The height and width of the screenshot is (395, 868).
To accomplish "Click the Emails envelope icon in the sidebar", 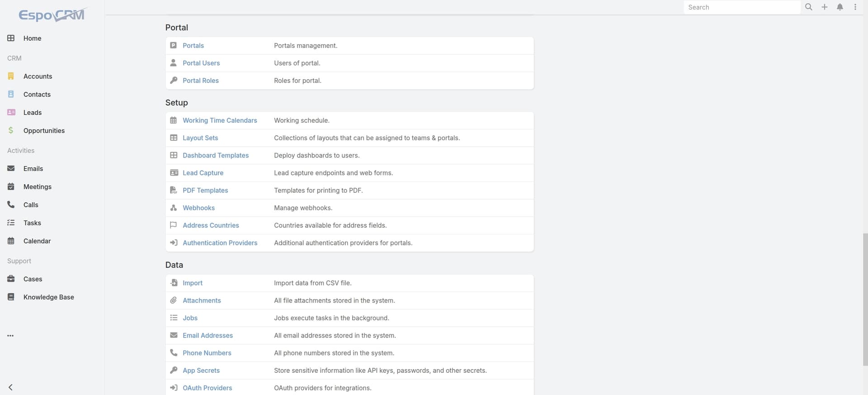I will pyautogui.click(x=11, y=168).
